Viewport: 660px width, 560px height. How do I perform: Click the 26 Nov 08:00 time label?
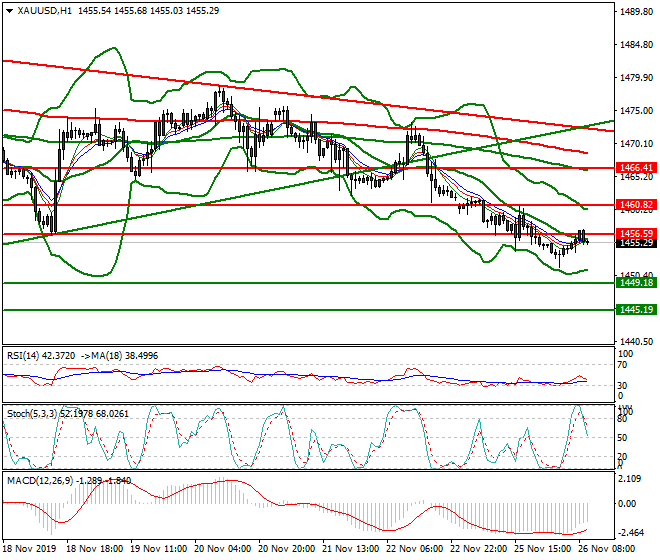607,549
